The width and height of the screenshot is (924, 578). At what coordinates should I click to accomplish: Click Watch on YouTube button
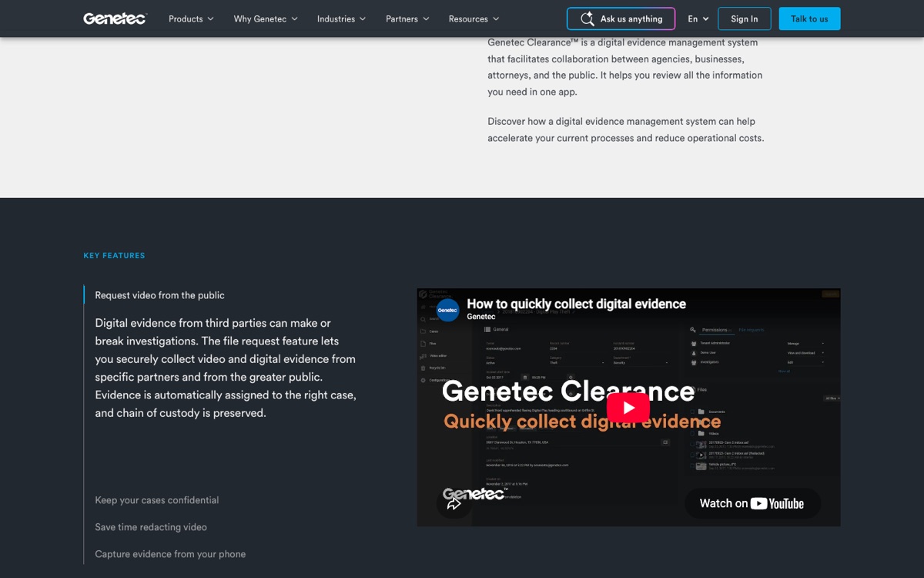[x=752, y=503]
